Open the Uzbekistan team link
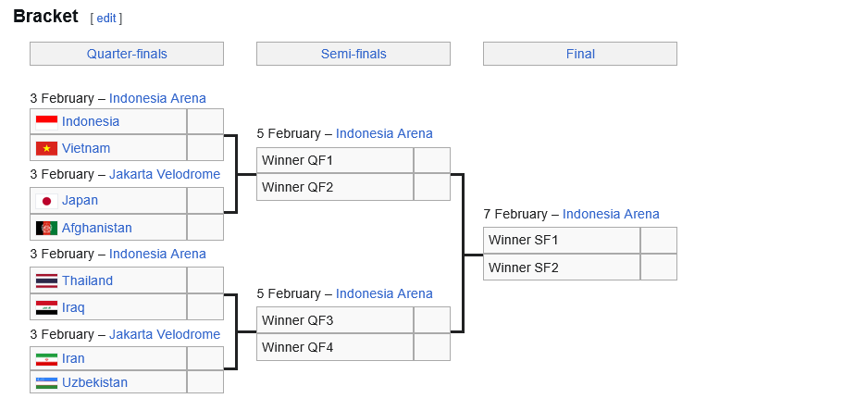 pyautogui.click(x=94, y=382)
